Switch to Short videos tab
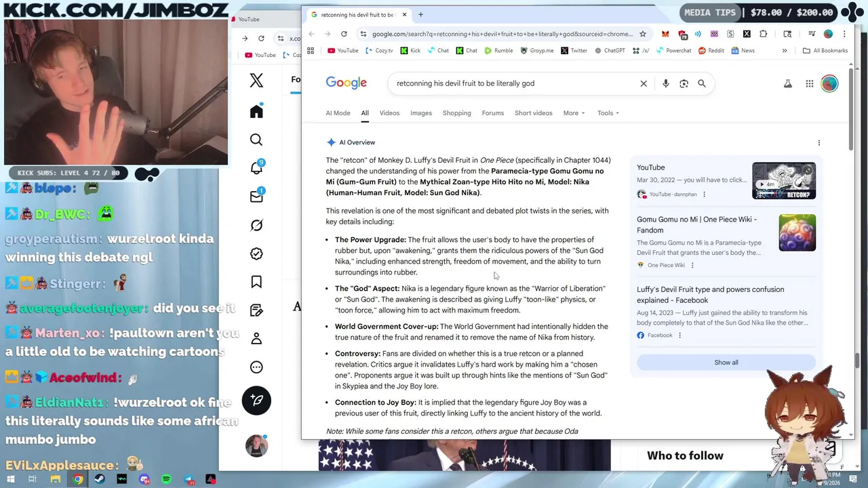The image size is (868, 488). (534, 113)
